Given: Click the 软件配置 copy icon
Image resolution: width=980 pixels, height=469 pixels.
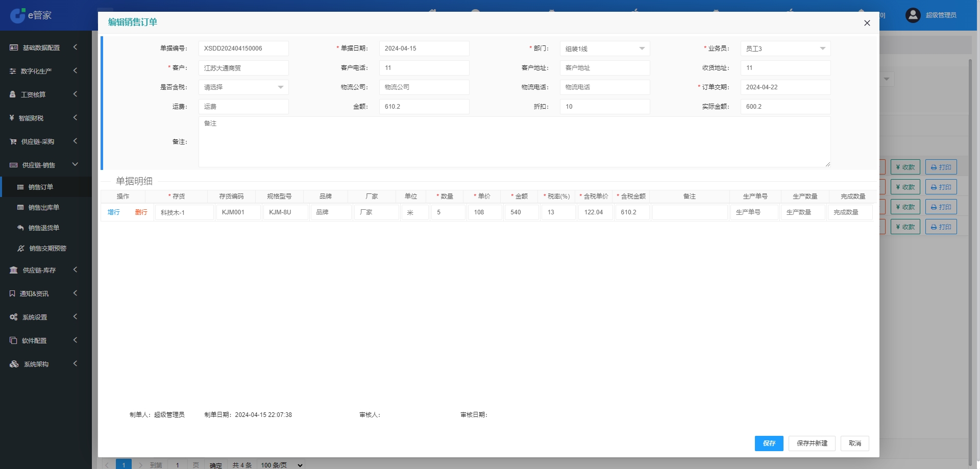Looking at the screenshot, I should tap(13, 340).
